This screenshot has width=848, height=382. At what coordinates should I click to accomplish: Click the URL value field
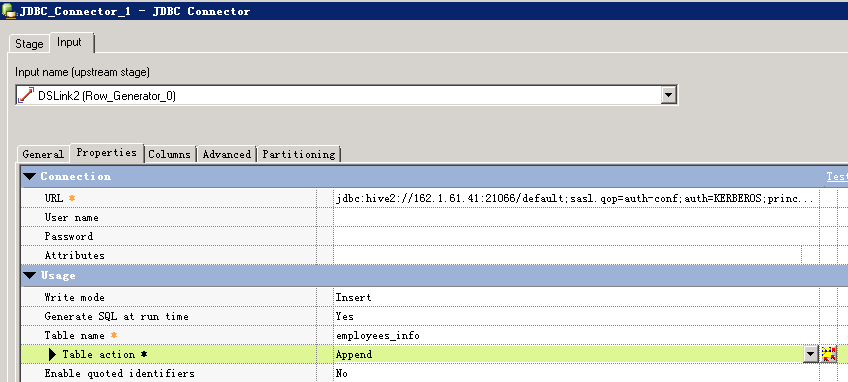click(x=576, y=199)
